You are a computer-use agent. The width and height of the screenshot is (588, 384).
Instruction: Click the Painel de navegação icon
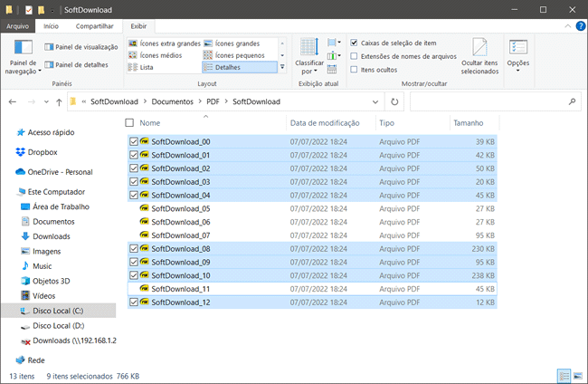tap(23, 50)
